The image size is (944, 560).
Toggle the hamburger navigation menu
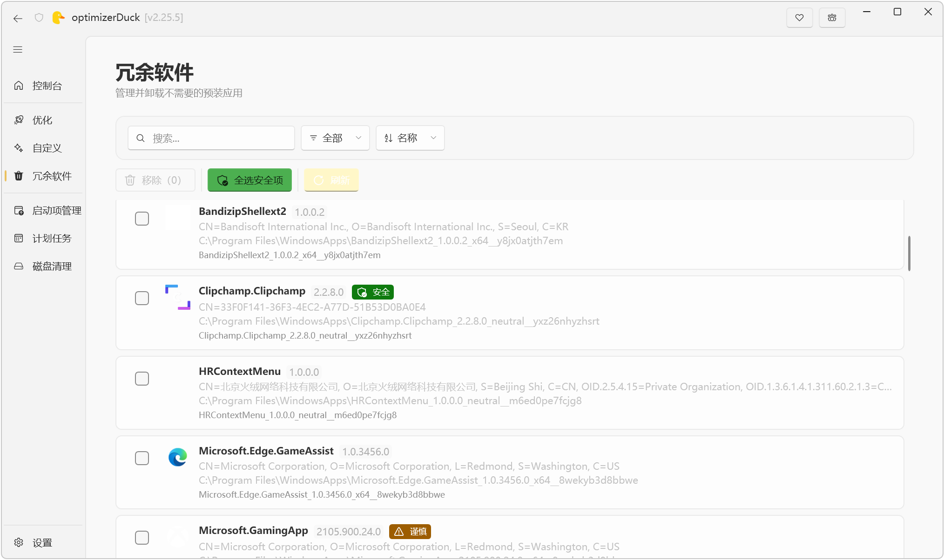[x=18, y=50]
